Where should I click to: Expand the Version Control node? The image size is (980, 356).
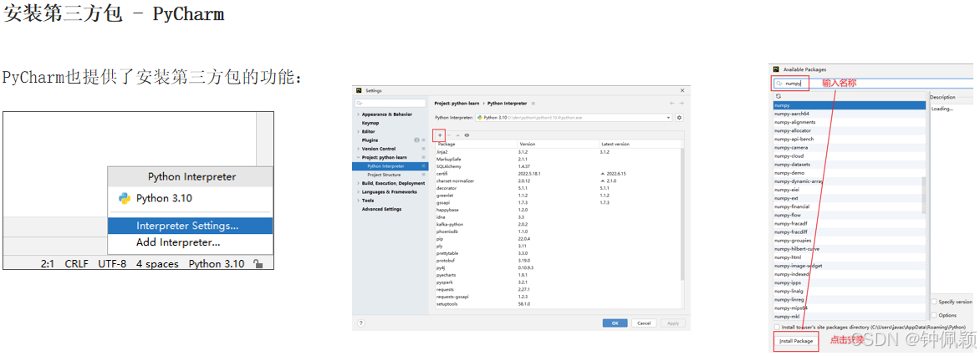pos(358,149)
